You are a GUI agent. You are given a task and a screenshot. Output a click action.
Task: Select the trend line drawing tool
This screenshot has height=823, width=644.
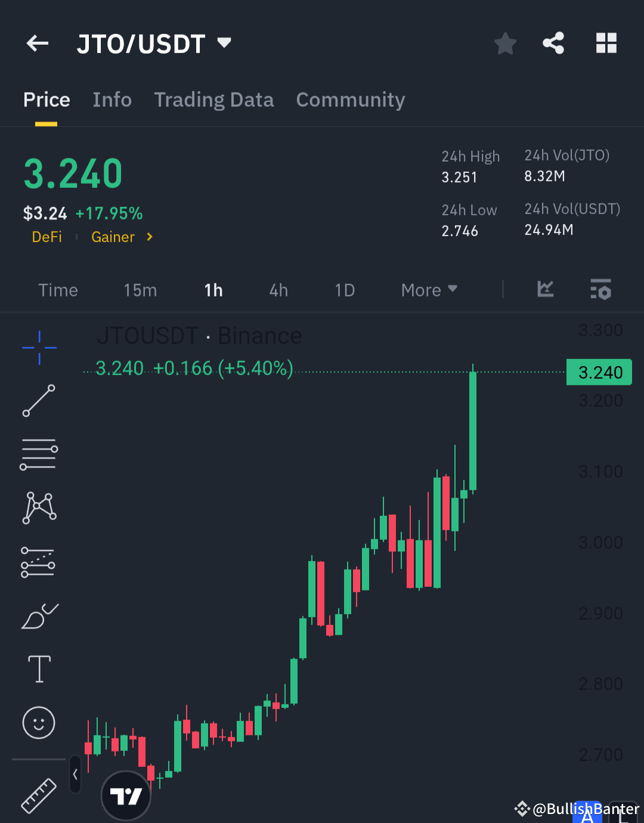[x=39, y=401]
